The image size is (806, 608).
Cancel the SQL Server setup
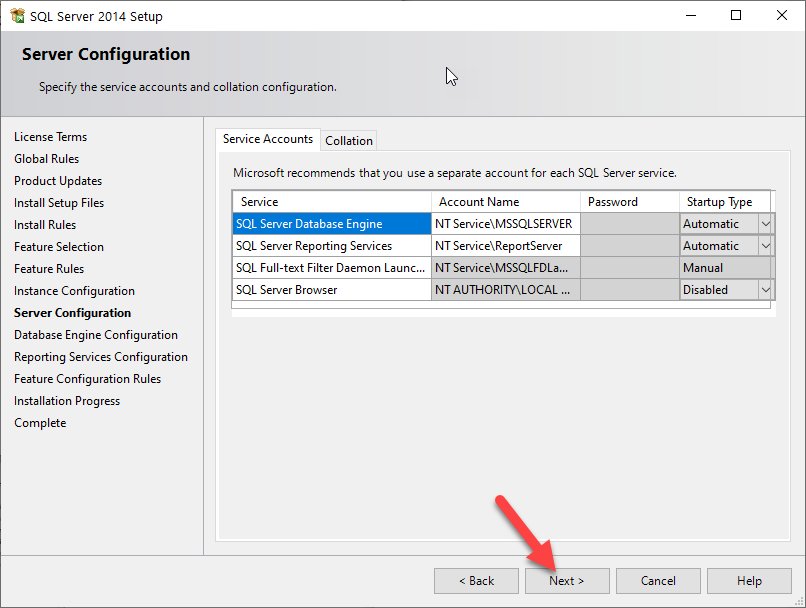pos(658,581)
